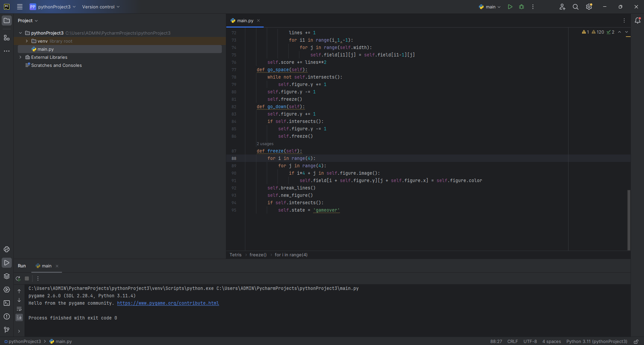Run the main configuration
644x345 pixels.
coord(510,7)
